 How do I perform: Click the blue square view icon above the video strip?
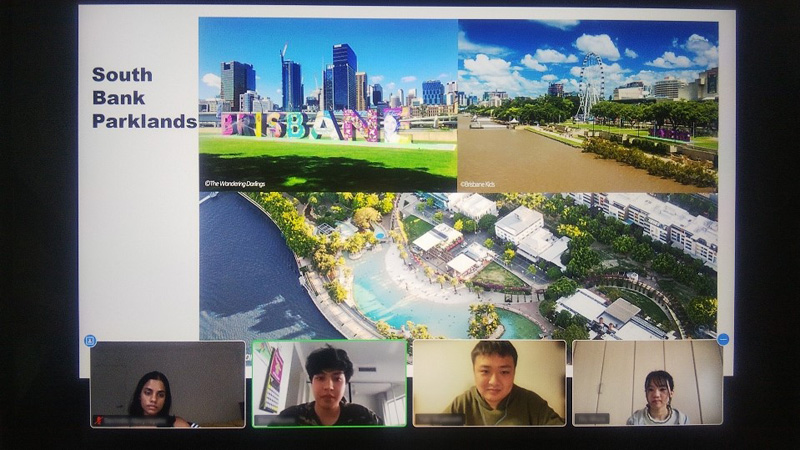tap(90, 340)
